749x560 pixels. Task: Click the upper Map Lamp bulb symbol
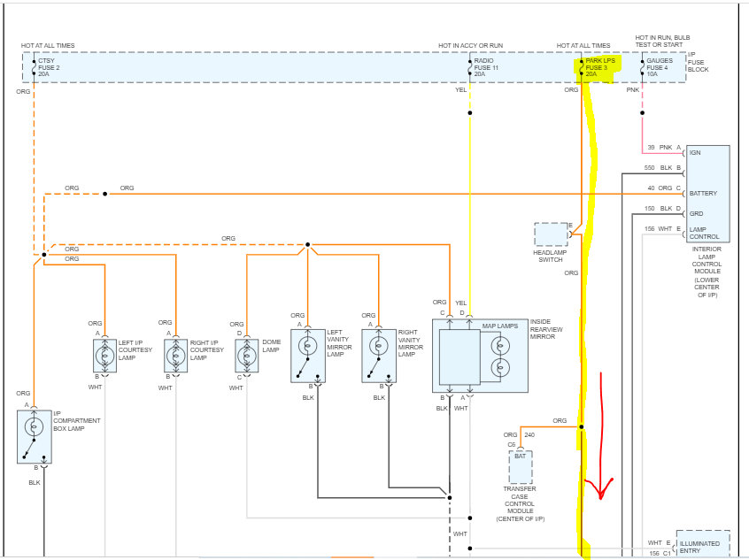click(500, 346)
